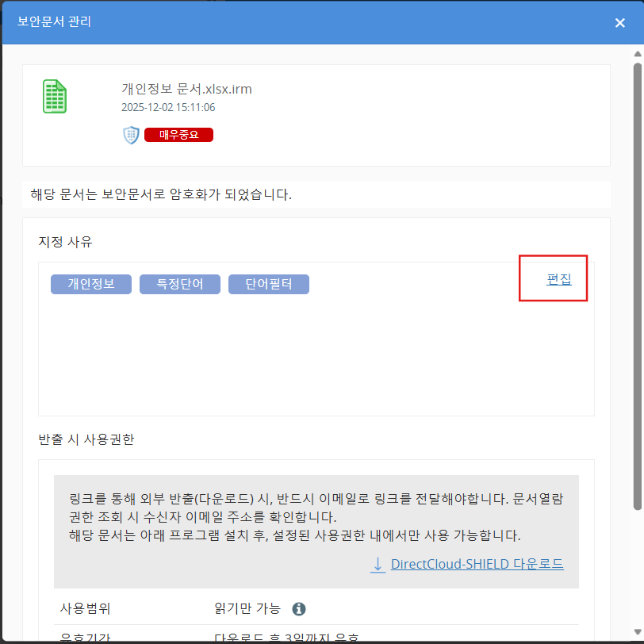644x644 pixels.
Task: Click the download arrow icon beside DirectCloud-SHIELD
Action: (378, 565)
